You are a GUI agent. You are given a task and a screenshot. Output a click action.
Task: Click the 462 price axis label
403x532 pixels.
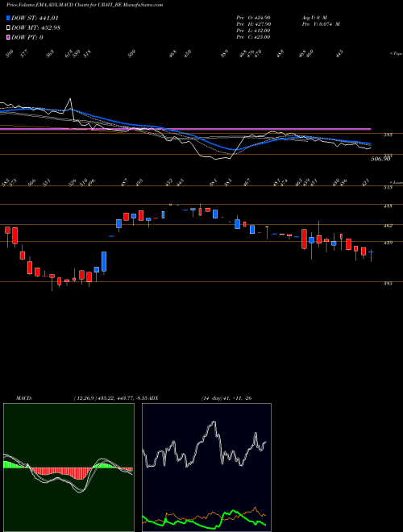point(388,225)
